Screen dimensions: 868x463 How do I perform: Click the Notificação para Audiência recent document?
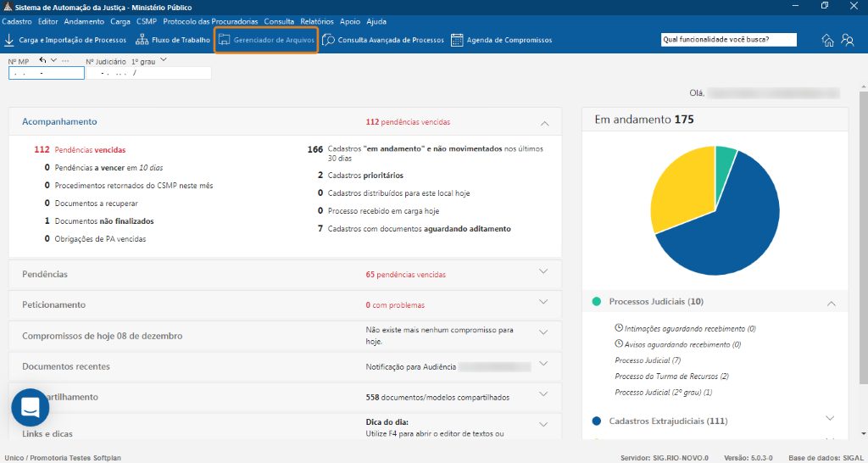410,366
